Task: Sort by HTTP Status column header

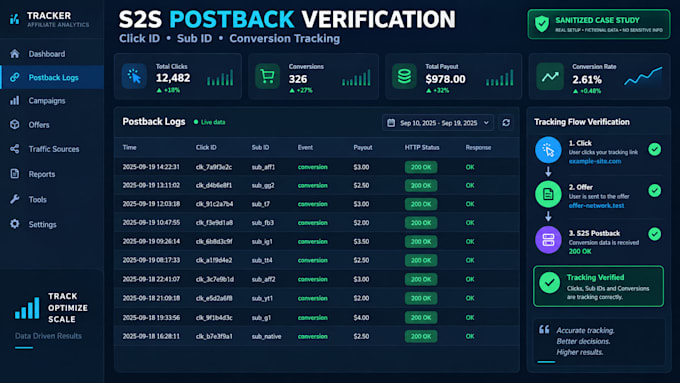Action: point(422,147)
